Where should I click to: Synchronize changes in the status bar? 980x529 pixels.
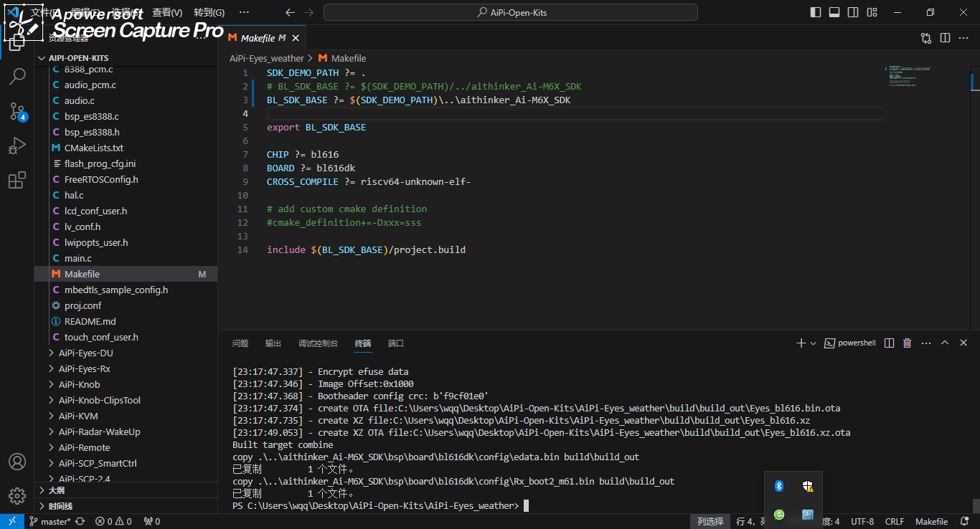pos(80,522)
